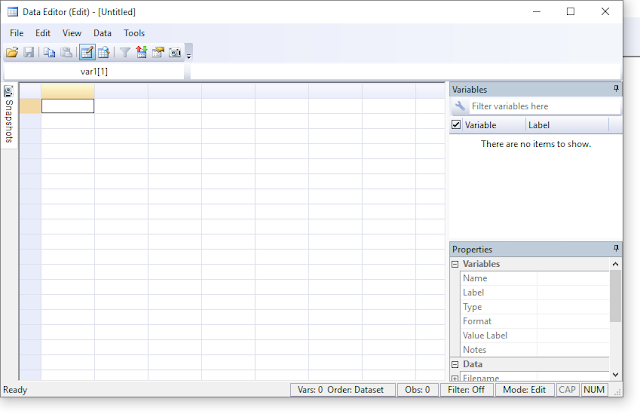Click the filter wrench icon in Variables
The height and width of the screenshot is (420, 640).
(460, 106)
